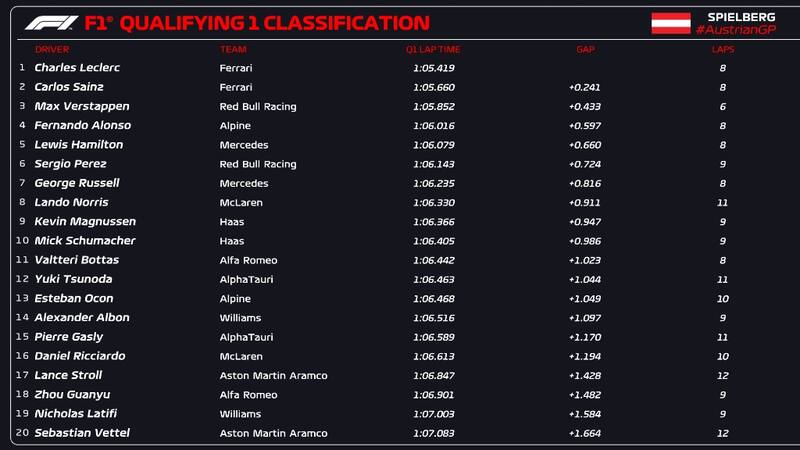Click the Qualifying 1 Classification title
The image size is (800, 450).
[260, 23]
